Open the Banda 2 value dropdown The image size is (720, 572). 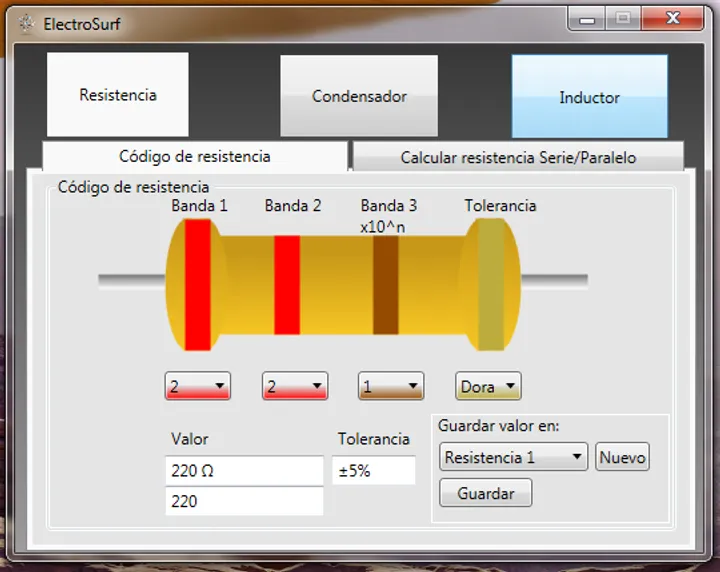[x=295, y=386]
